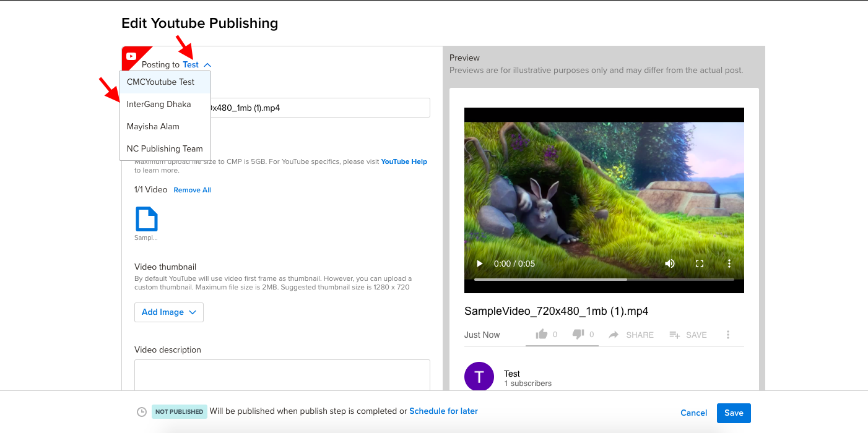Click the Video description text area
Image resolution: width=868 pixels, height=433 pixels.
point(282,375)
